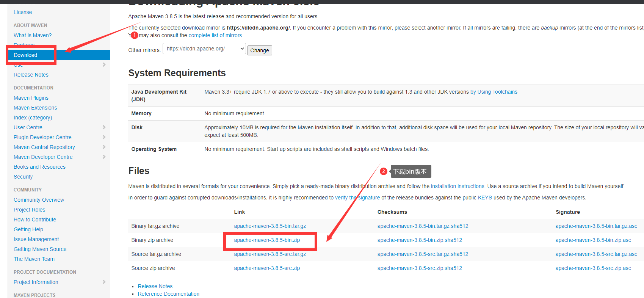
Task: Open Project Information link
Action: click(36, 282)
